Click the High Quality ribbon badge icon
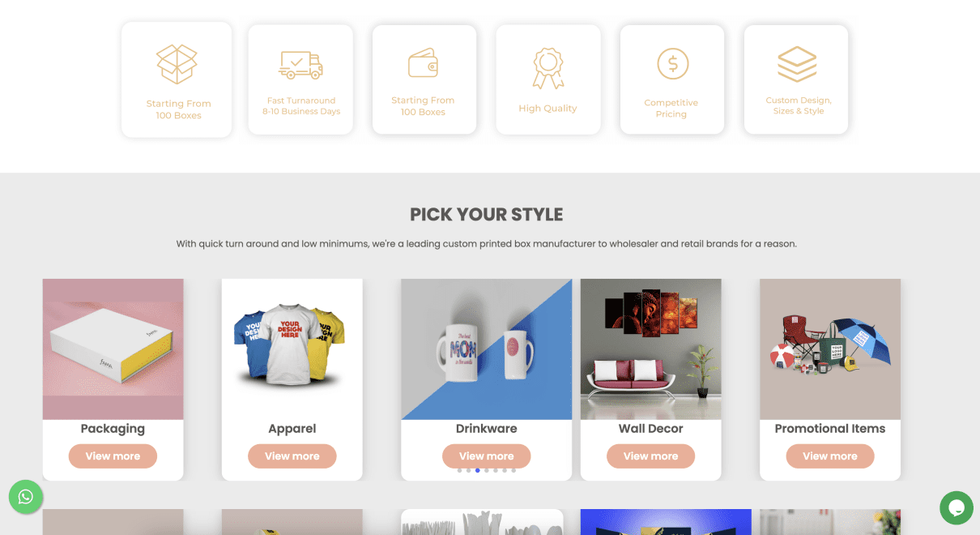Screen dimensions: 980x535 click(x=548, y=68)
